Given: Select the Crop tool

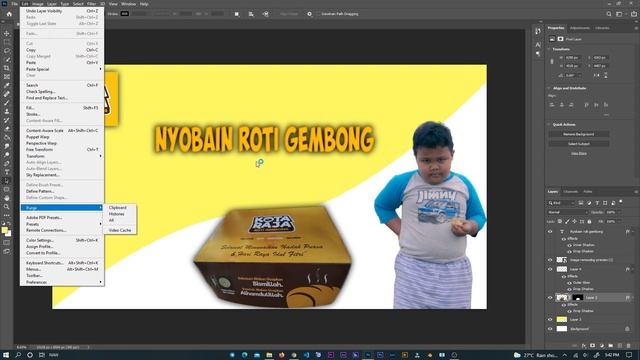Looking at the screenshot, I should (x=7, y=68).
